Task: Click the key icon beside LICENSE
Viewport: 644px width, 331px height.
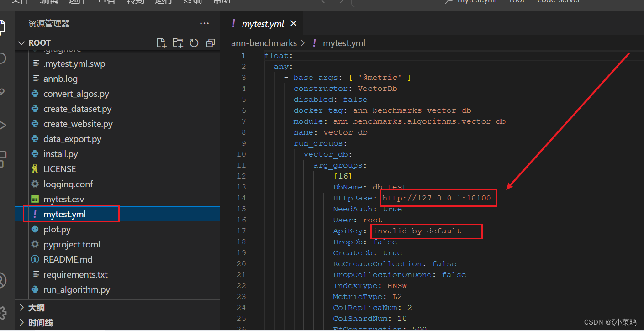Action: click(35, 169)
